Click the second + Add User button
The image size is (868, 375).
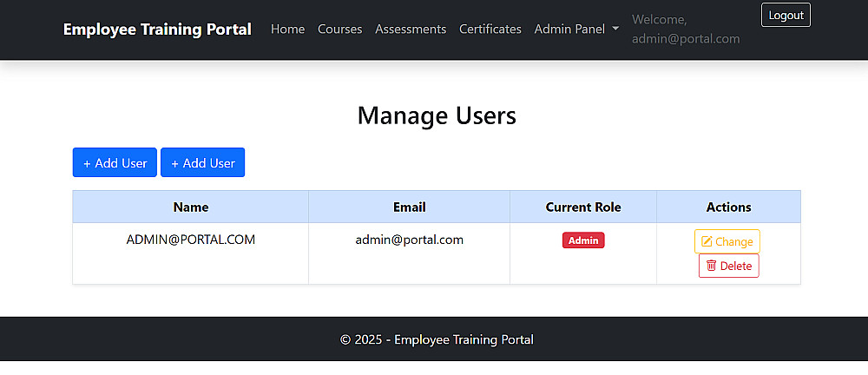[203, 162]
